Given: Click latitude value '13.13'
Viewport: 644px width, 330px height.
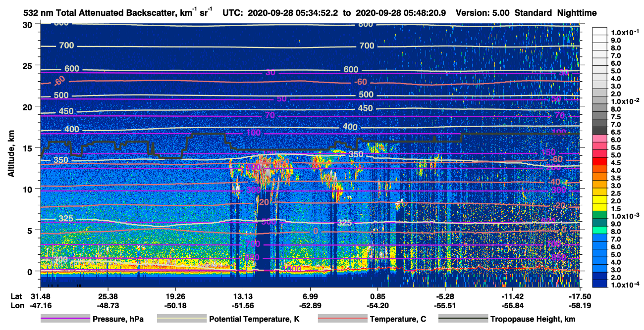Looking at the screenshot, I should point(242,296).
